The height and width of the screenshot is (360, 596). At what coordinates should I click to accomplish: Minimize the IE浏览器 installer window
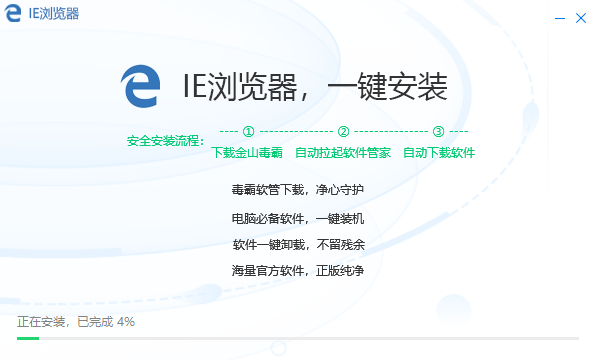point(560,18)
